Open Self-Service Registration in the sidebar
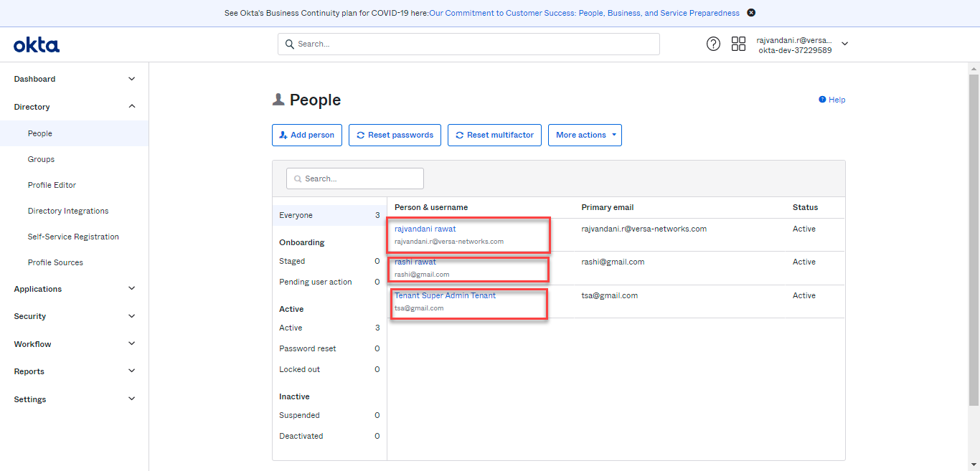980x471 pixels. [x=73, y=237]
